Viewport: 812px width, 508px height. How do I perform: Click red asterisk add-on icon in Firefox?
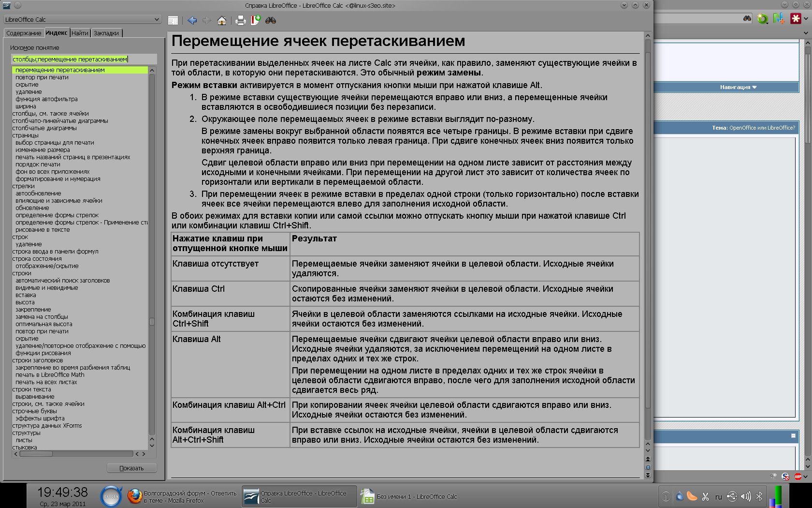pyautogui.click(x=796, y=18)
